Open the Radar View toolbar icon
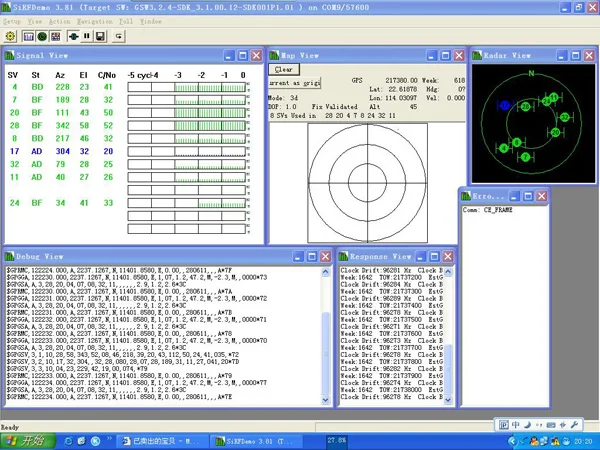 coord(42,36)
